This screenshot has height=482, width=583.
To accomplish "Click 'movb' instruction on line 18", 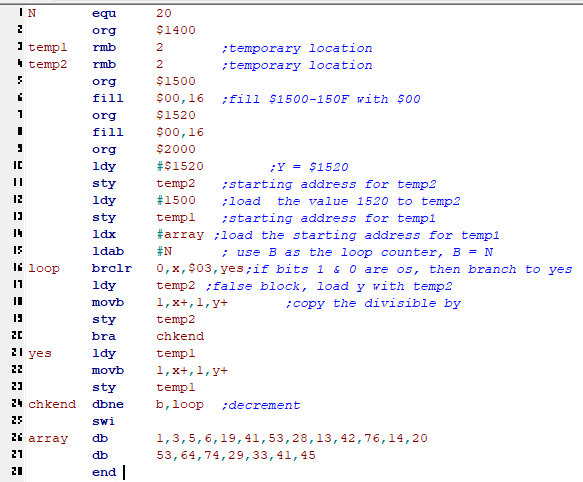I will [x=108, y=302].
